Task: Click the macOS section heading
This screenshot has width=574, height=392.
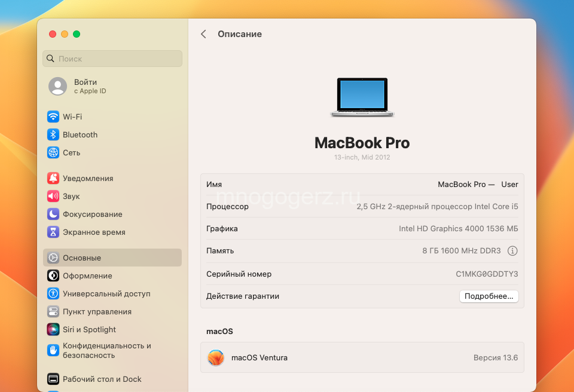Action: 219,331
